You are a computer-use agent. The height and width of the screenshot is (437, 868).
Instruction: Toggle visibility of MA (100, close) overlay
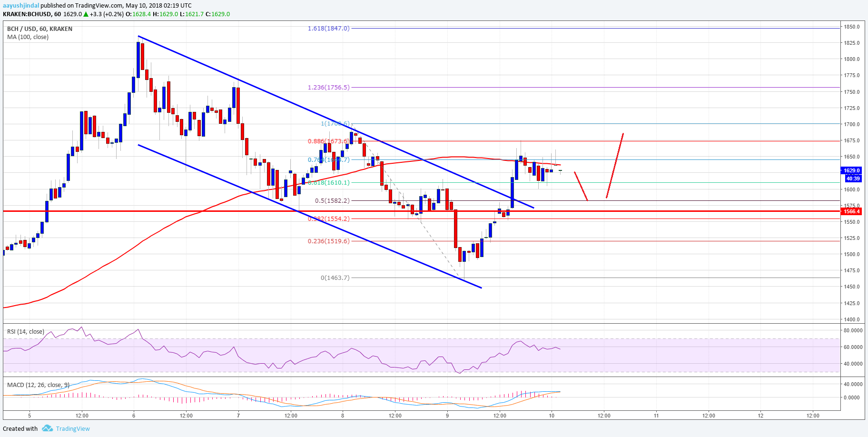pos(28,37)
